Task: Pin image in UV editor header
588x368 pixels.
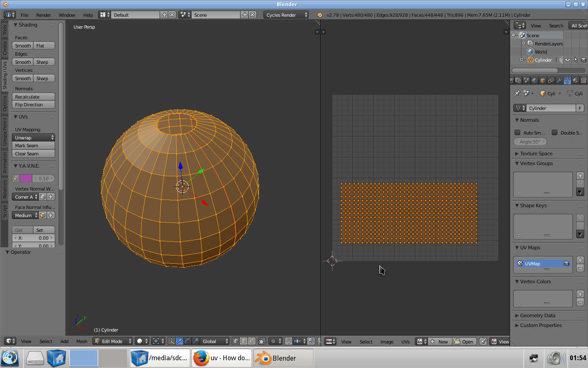Action: [x=483, y=341]
